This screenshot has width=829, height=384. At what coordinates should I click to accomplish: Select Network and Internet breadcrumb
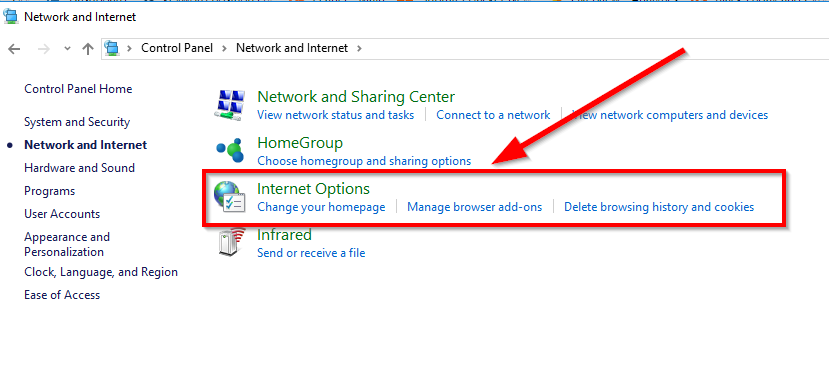pos(292,48)
